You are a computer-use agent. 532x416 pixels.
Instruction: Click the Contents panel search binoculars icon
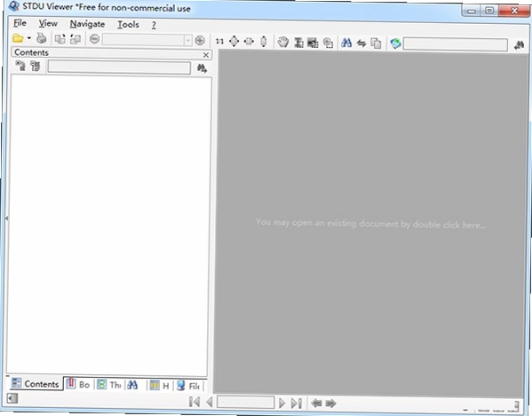[202, 68]
